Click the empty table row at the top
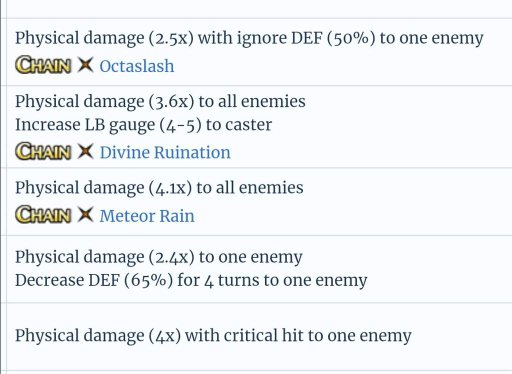512x374 pixels. [x=257, y=9]
